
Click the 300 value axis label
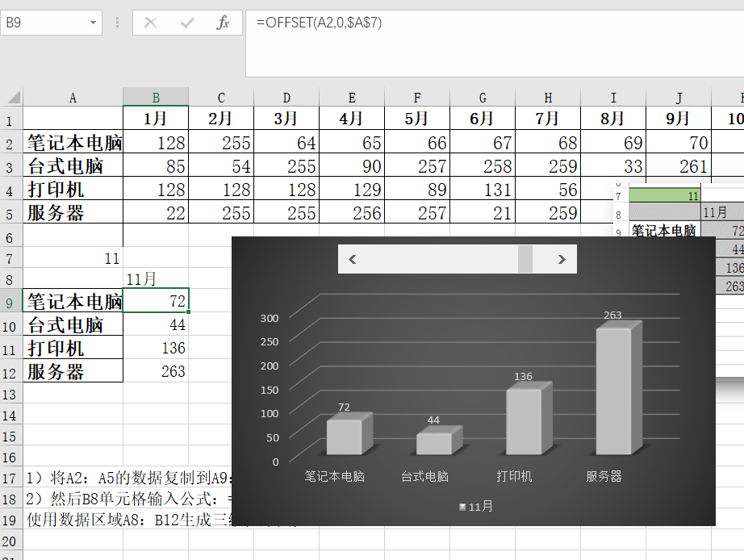[x=269, y=319]
